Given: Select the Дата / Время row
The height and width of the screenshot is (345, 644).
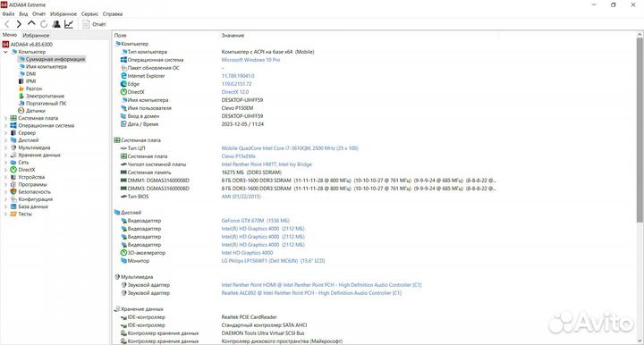Looking at the screenshot, I should 191,124.
